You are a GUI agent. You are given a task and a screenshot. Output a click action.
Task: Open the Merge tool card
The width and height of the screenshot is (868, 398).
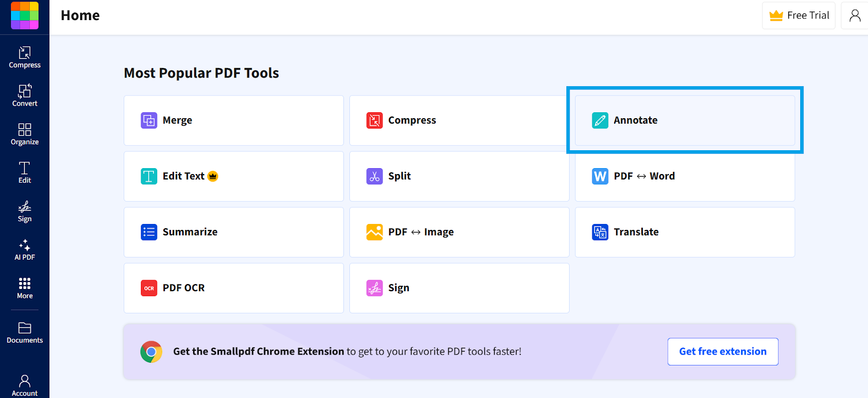234,120
